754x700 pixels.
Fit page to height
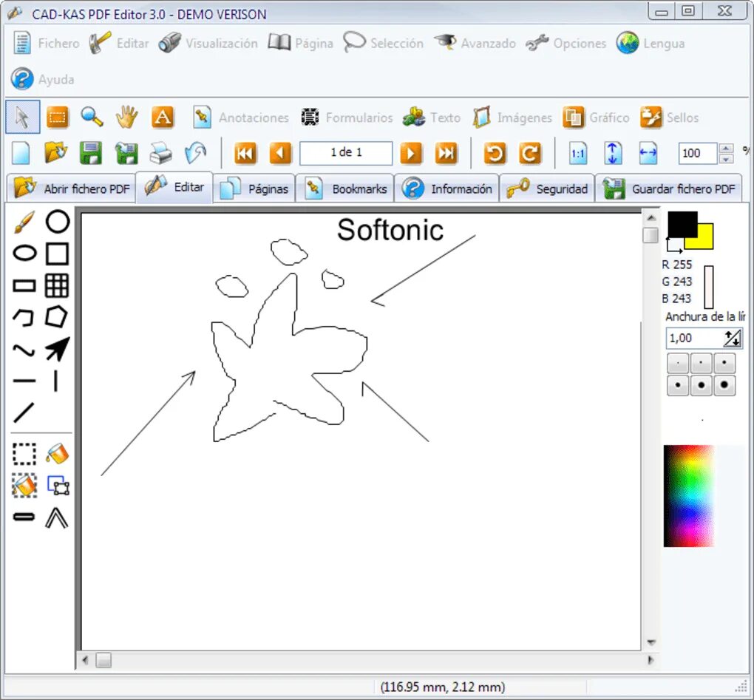point(613,153)
